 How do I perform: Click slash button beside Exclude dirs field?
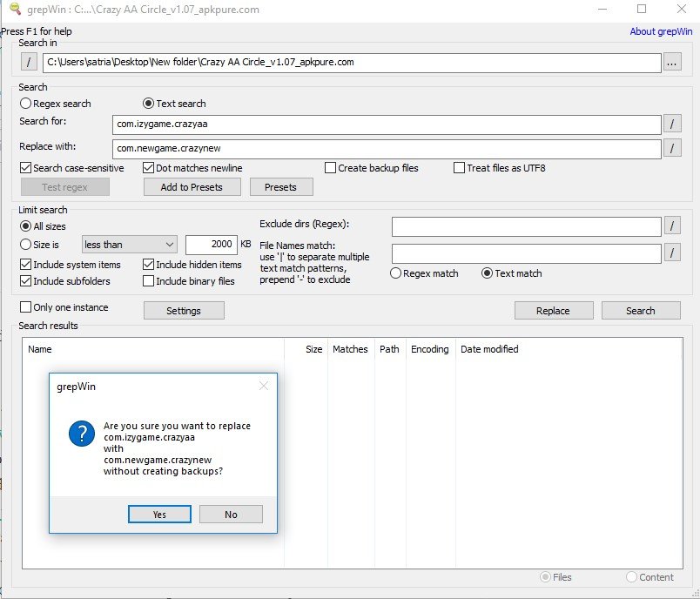point(672,225)
